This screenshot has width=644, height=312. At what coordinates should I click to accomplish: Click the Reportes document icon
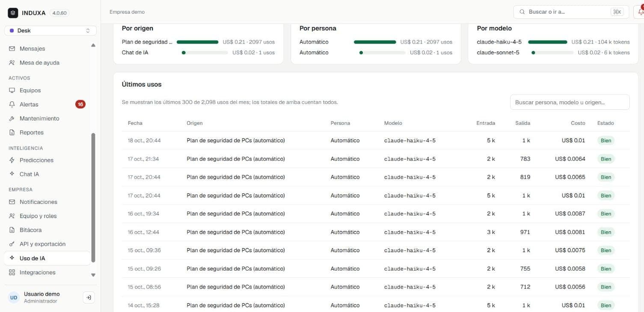click(12, 132)
